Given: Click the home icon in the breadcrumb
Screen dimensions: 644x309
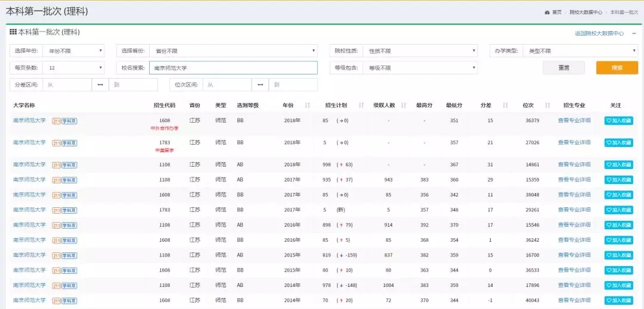Looking at the screenshot, I should (547, 13).
